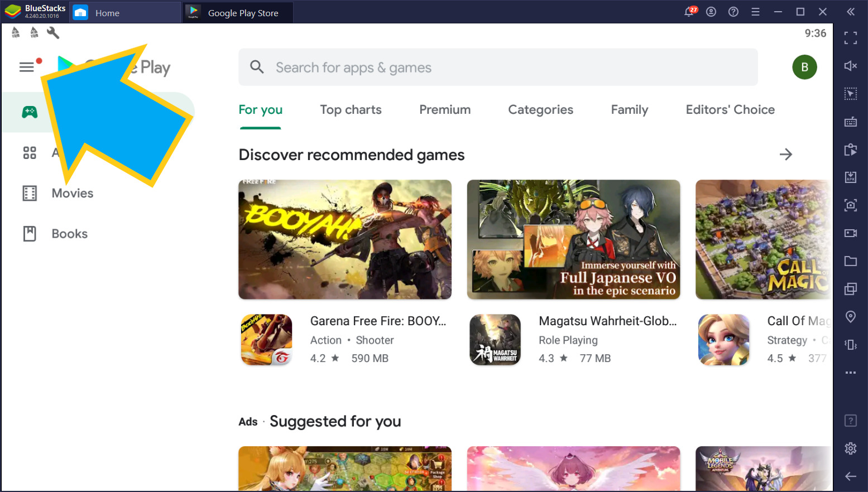Viewport: 868px width, 492px height.
Task: Expand Discover recommended games with arrow
Action: pyautogui.click(x=785, y=155)
